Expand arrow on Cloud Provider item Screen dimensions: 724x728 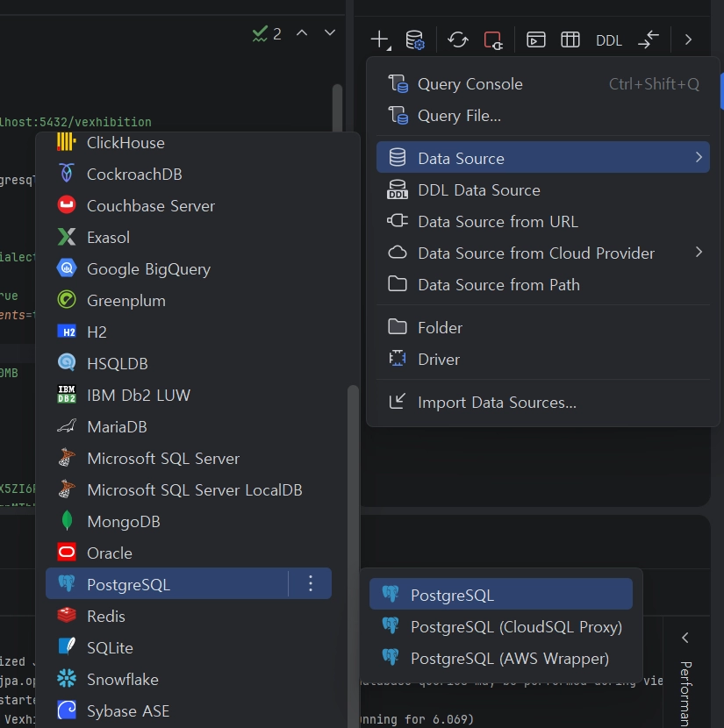[x=699, y=252]
